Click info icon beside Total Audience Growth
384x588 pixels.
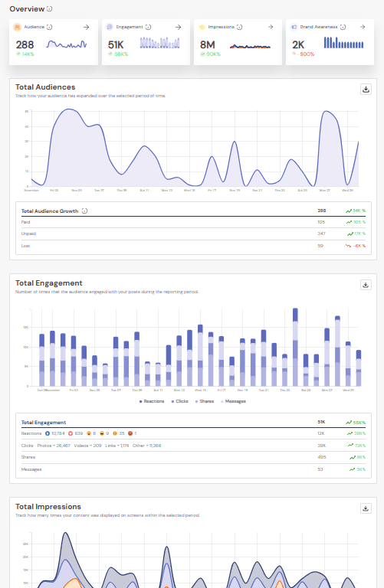pos(85,211)
